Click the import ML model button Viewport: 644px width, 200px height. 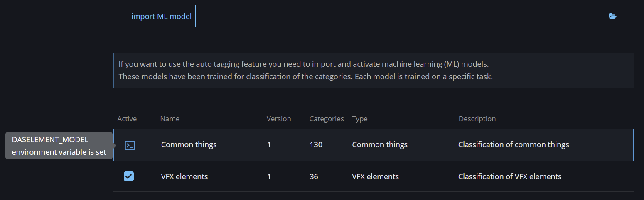(x=159, y=16)
